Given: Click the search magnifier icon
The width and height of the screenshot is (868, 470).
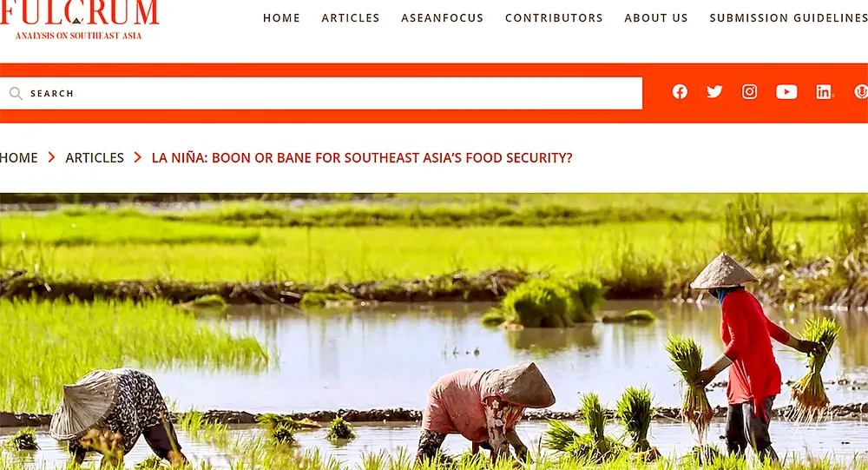Looking at the screenshot, I should [16, 93].
